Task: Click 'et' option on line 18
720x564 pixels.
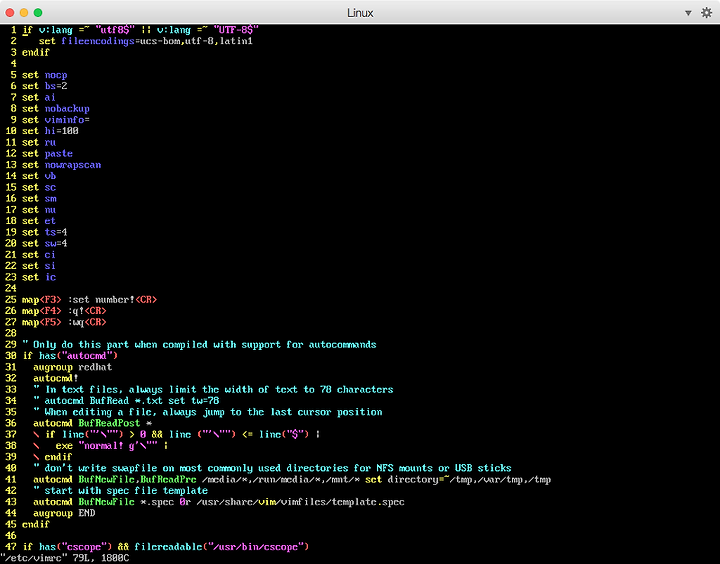Action: (50, 221)
